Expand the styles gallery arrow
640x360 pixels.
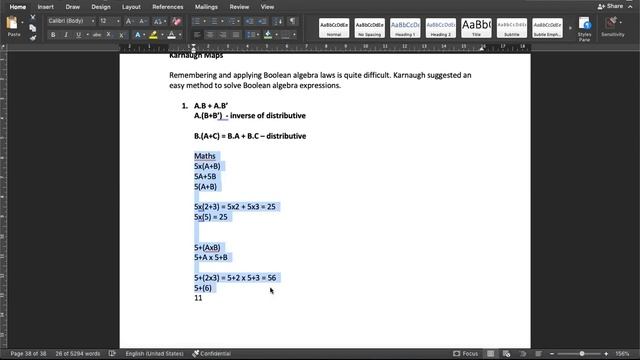(x=570, y=28)
